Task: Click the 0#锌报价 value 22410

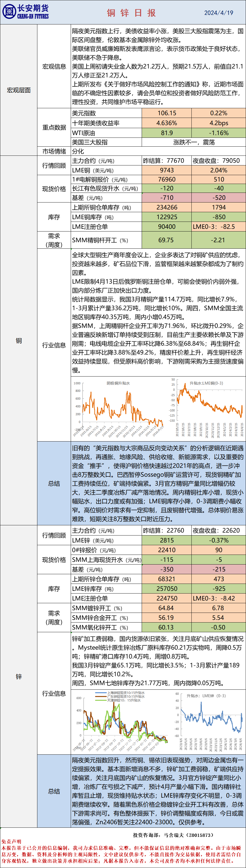Action: click(167, 550)
